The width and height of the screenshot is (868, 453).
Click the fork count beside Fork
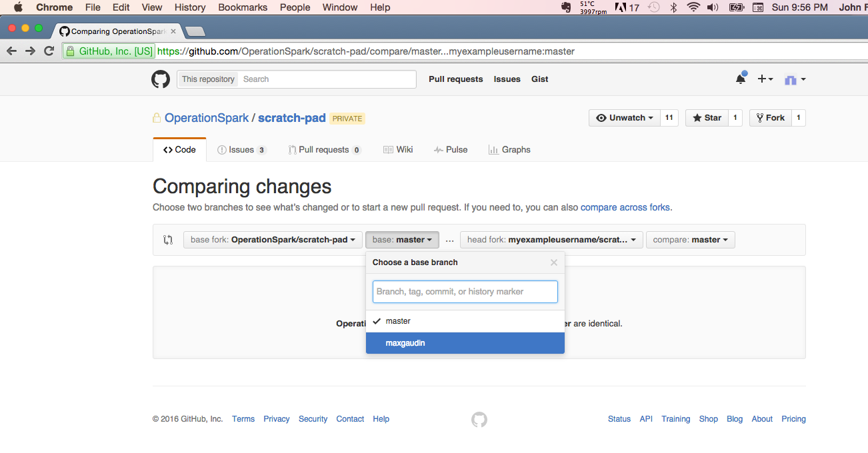coord(799,118)
